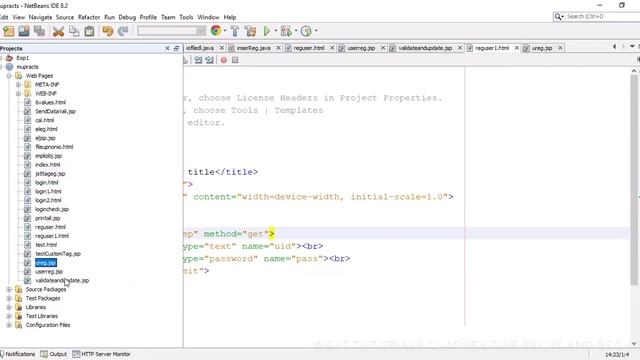Close the reguser.html editor tab

(332, 48)
